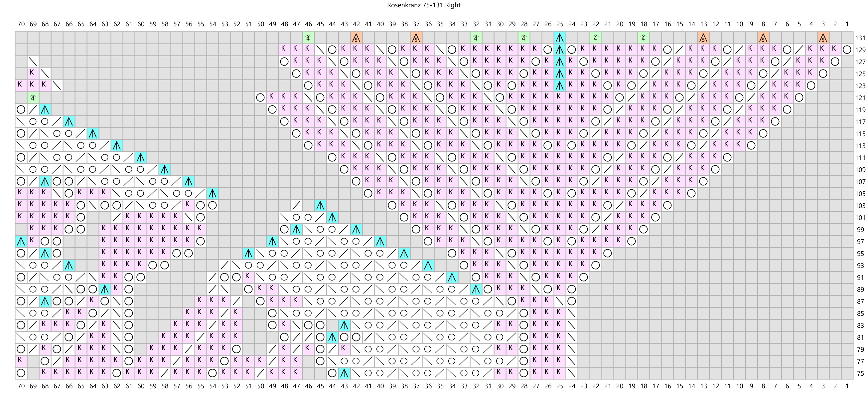The height and width of the screenshot is (394, 868).
Task: Click the cyan decrease symbol in row 103
Action: (320, 205)
